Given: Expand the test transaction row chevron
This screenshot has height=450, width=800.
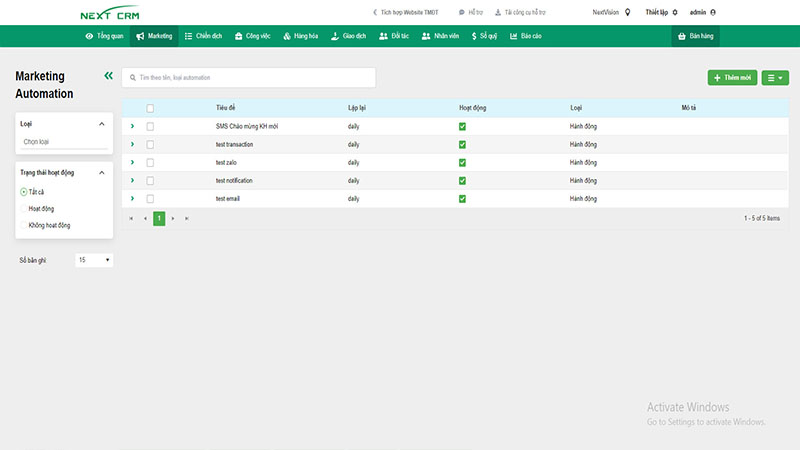Looking at the screenshot, I should click(132, 144).
